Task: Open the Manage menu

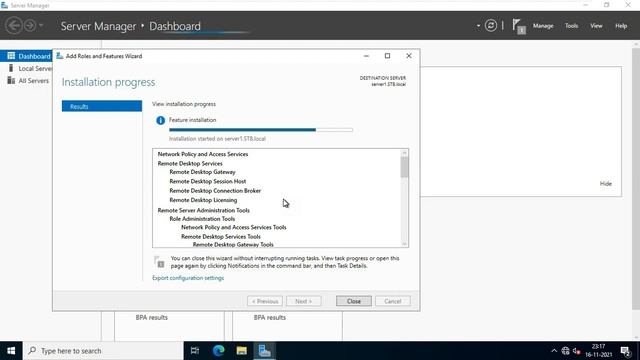Action: pyautogui.click(x=543, y=26)
